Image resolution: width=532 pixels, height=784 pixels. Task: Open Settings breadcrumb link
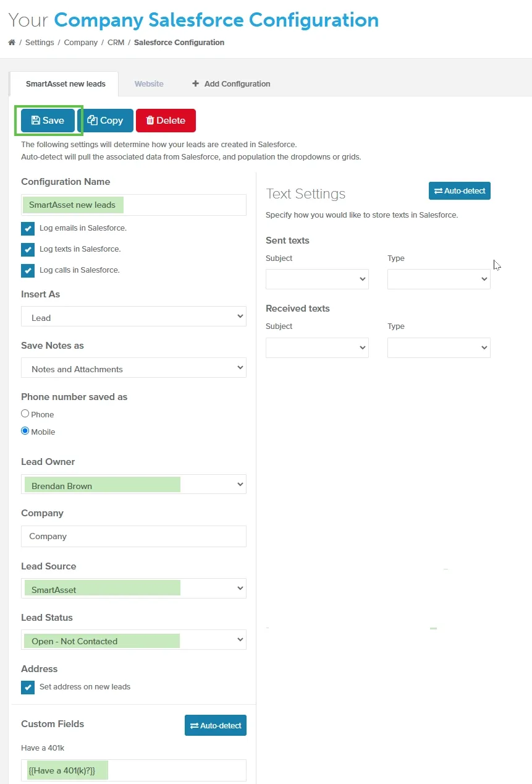pyautogui.click(x=40, y=43)
